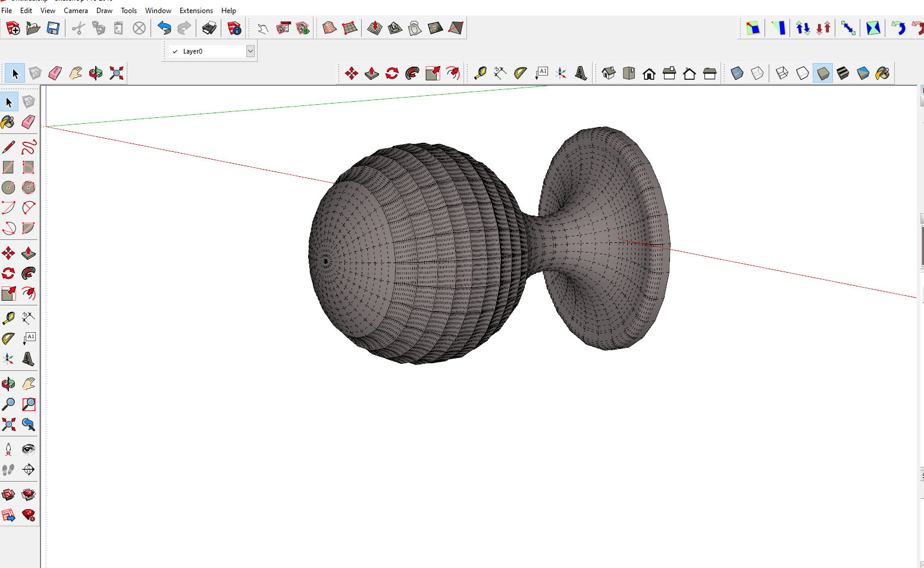
Task: Open the Extensions menu
Action: tap(196, 11)
